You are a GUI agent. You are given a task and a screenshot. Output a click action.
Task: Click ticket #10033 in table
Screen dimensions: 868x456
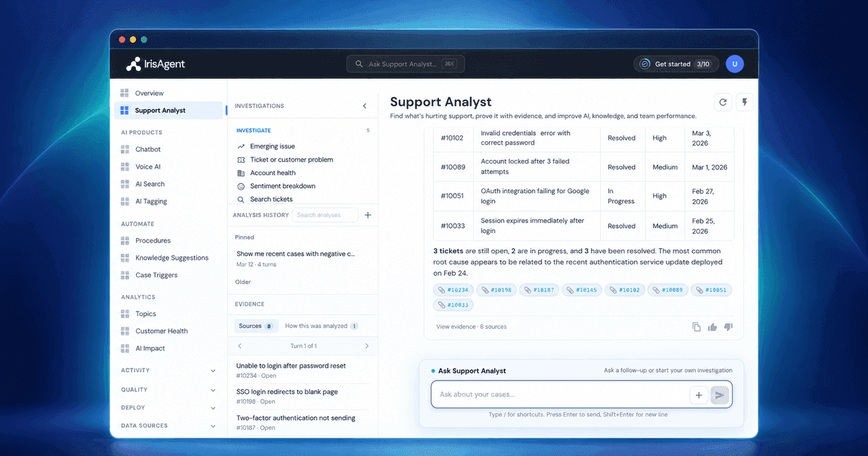[x=454, y=226]
